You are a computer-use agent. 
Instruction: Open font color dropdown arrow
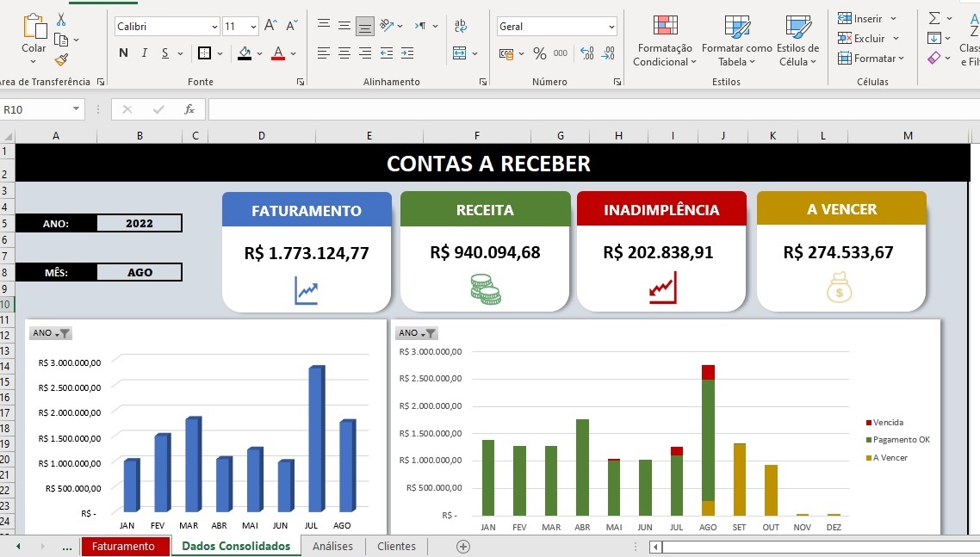293,53
